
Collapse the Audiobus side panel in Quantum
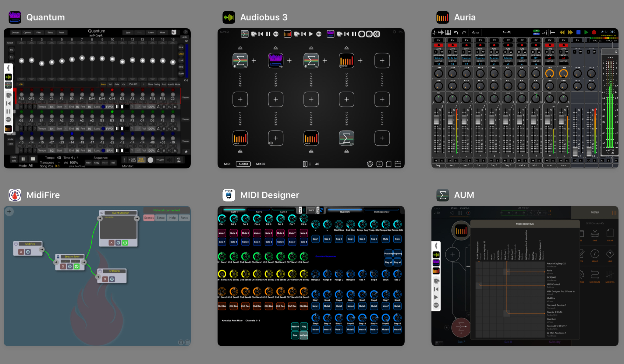(9, 68)
